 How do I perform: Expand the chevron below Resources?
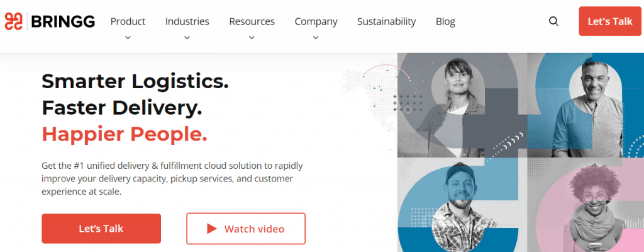click(252, 38)
